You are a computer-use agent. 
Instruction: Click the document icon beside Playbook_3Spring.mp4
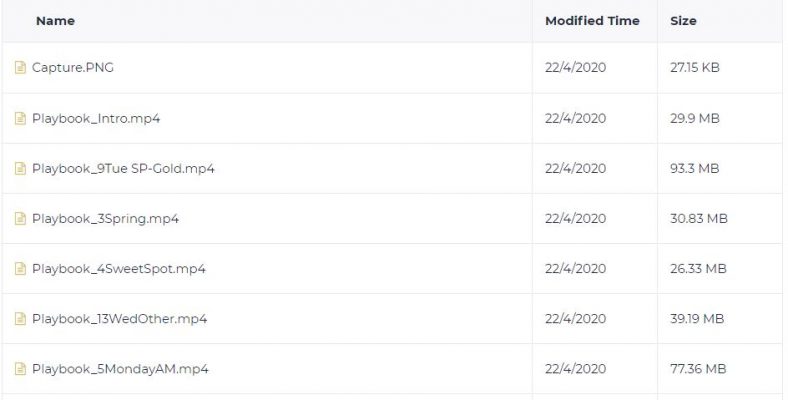click(20, 219)
